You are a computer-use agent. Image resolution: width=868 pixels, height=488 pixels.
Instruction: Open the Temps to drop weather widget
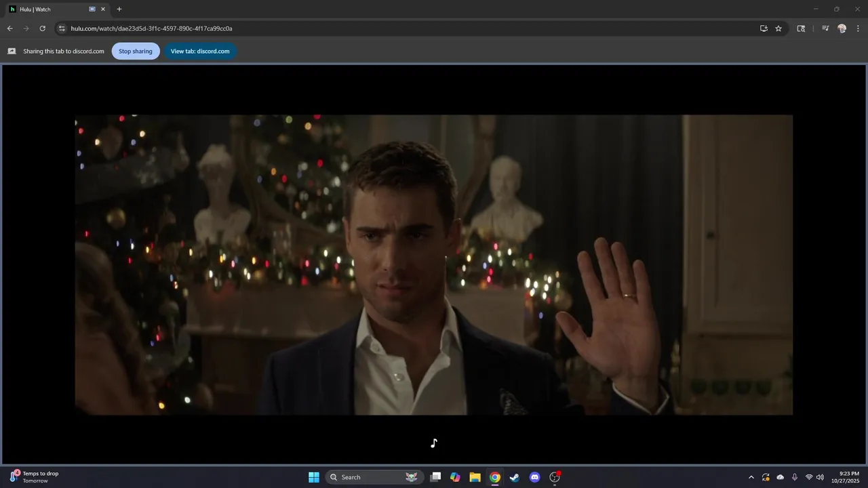click(34, 477)
